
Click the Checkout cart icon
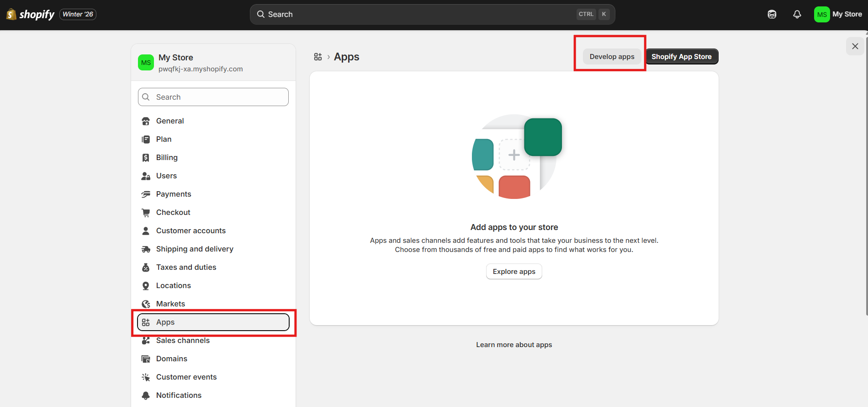tap(146, 213)
